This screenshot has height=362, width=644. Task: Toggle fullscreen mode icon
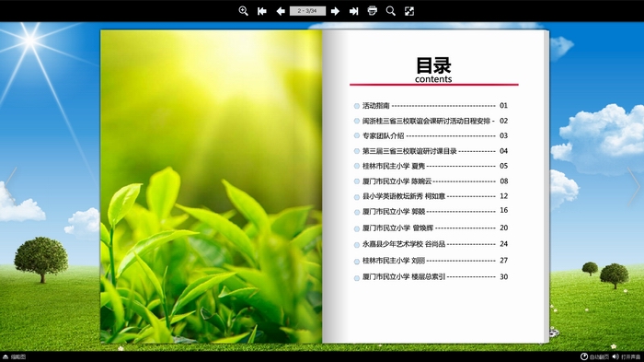409,11
